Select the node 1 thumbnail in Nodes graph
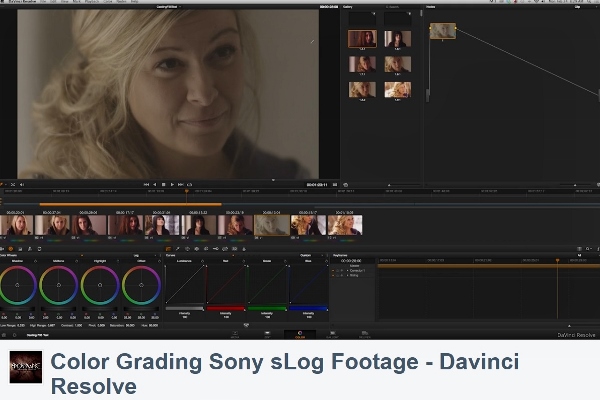 pos(443,31)
